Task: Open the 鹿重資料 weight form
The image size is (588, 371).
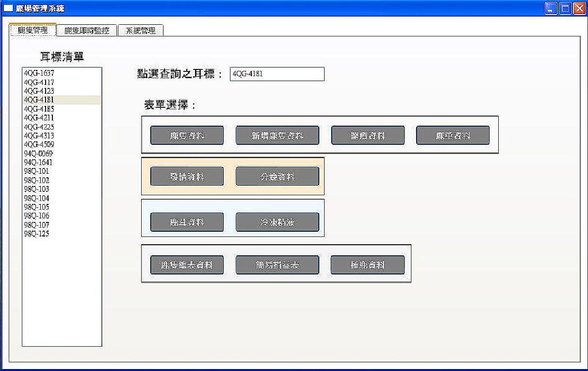Action: [453, 135]
